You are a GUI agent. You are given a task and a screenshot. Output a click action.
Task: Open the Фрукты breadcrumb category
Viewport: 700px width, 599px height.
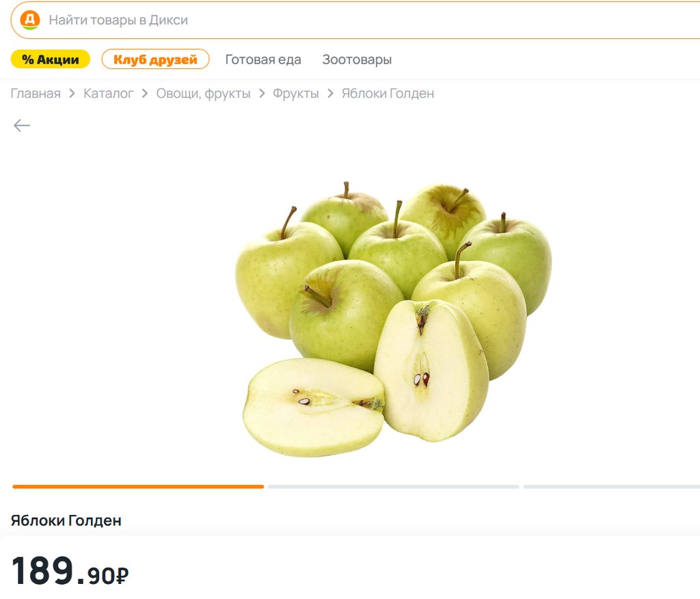coord(295,94)
